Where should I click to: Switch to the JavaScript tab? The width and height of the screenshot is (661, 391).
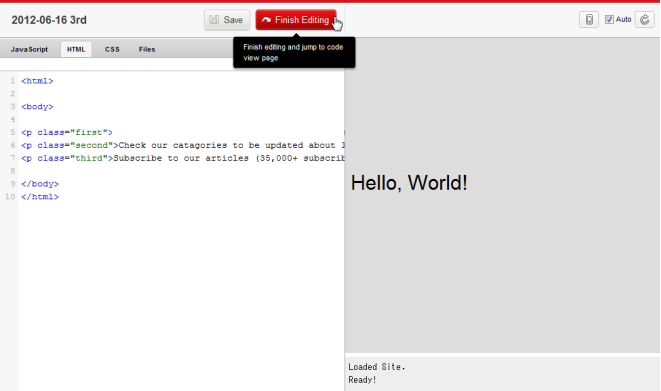tap(29, 49)
